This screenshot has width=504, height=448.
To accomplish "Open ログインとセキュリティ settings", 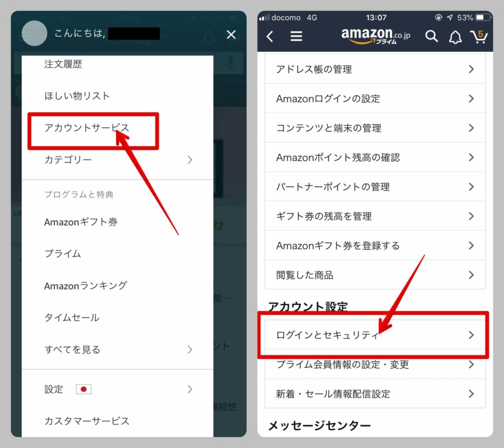I will [375, 335].
